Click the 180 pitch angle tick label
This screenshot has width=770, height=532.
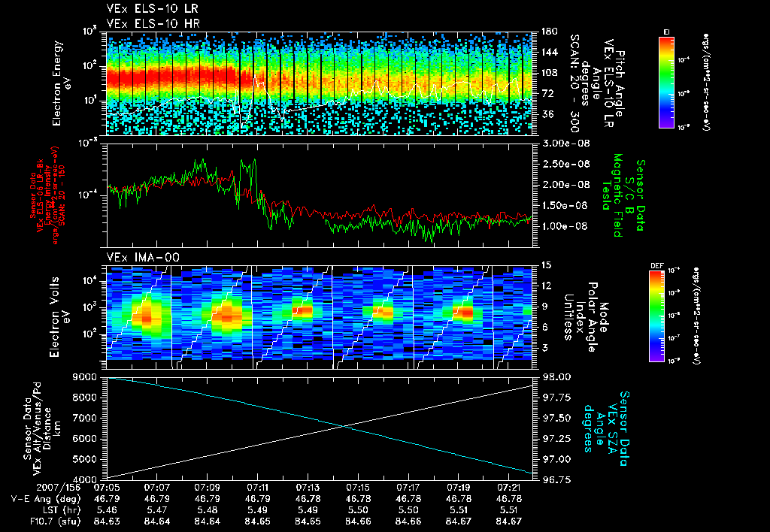point(549,32)
